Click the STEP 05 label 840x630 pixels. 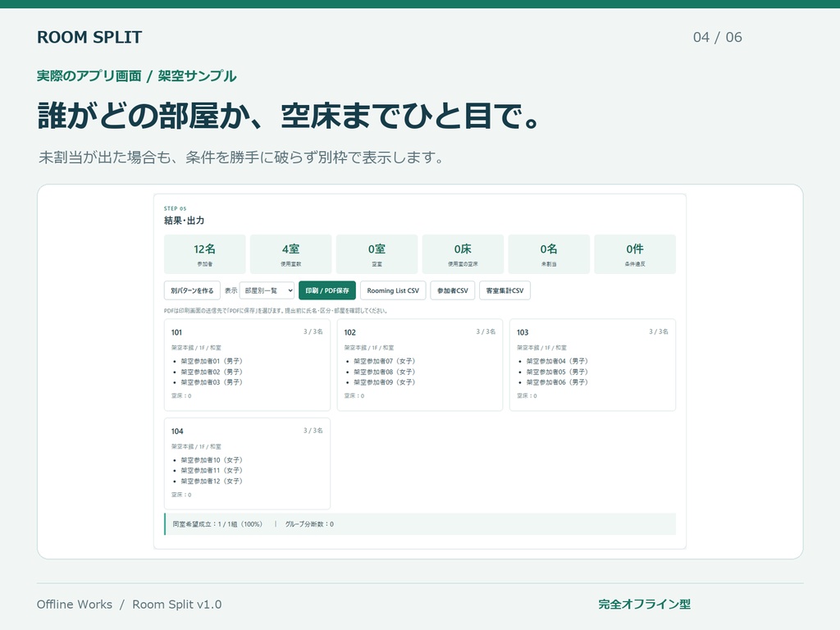[176, 208]
